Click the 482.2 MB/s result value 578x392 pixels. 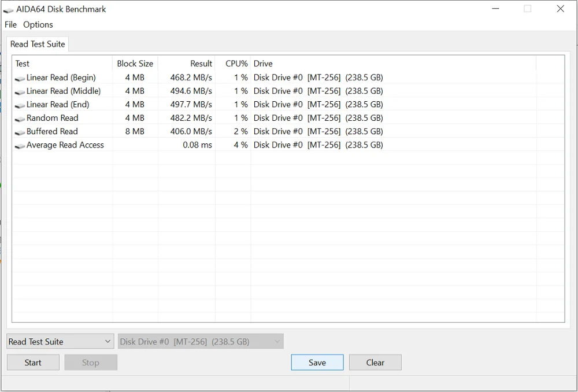pyautogui.click(x=191, y=117)
